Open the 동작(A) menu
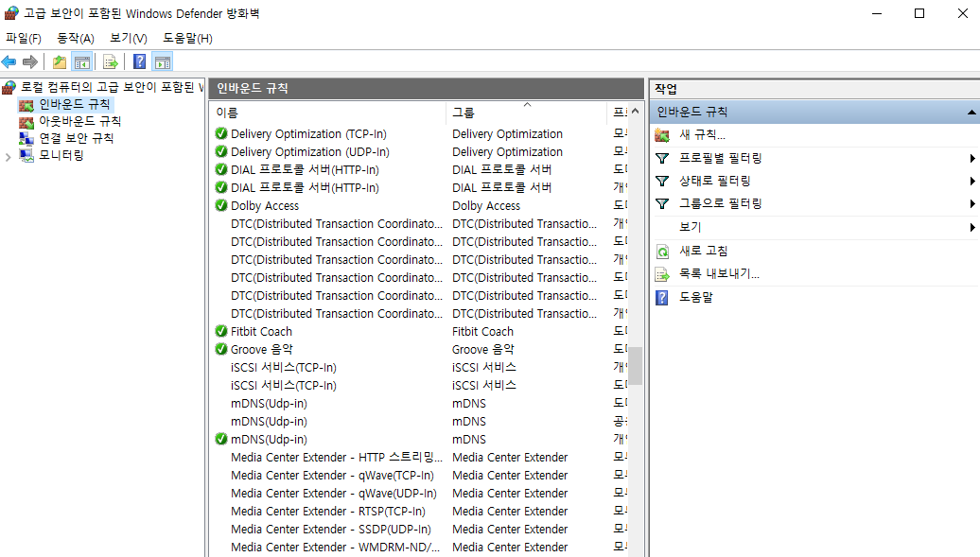 point(76,39)
